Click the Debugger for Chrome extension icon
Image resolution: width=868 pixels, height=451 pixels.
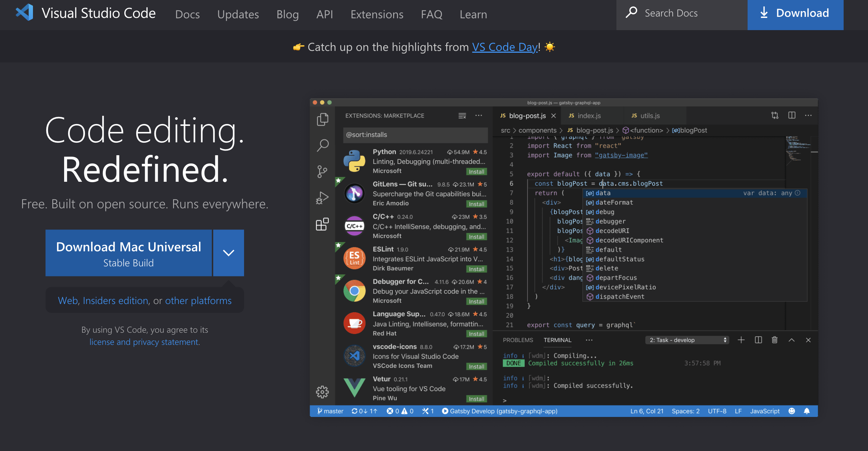click(x=354, y=291)
